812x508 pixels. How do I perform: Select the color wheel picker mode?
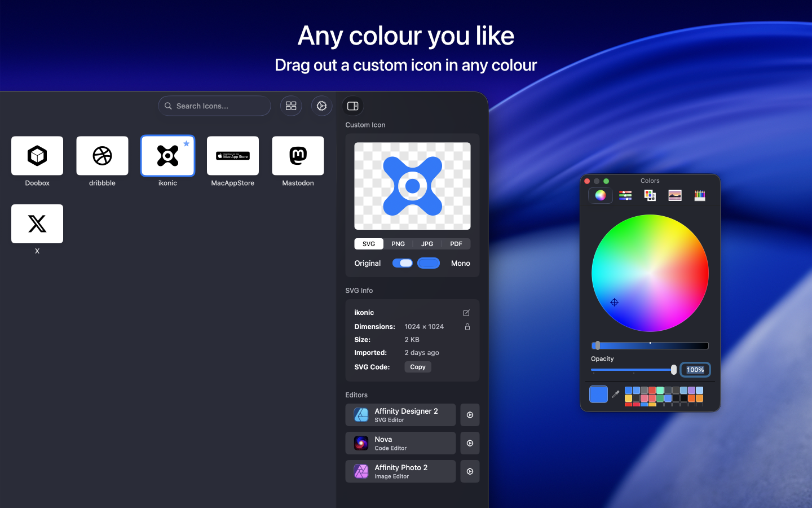tap(601, 195)
